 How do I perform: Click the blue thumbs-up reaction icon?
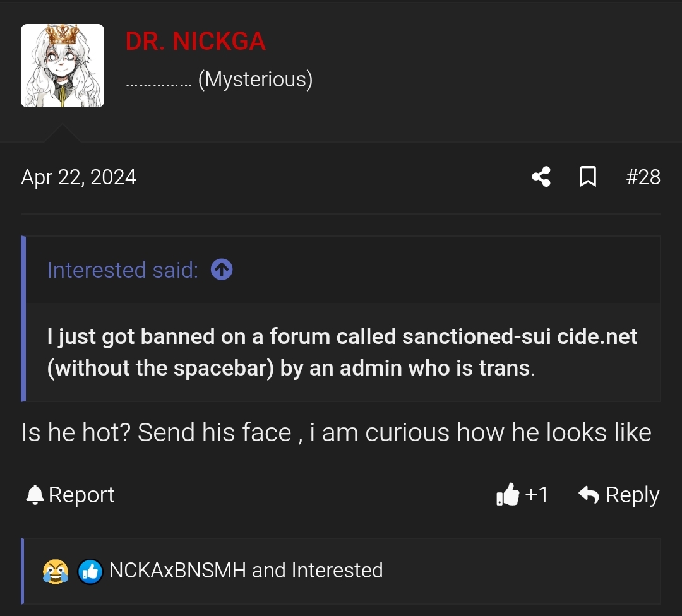90,571
